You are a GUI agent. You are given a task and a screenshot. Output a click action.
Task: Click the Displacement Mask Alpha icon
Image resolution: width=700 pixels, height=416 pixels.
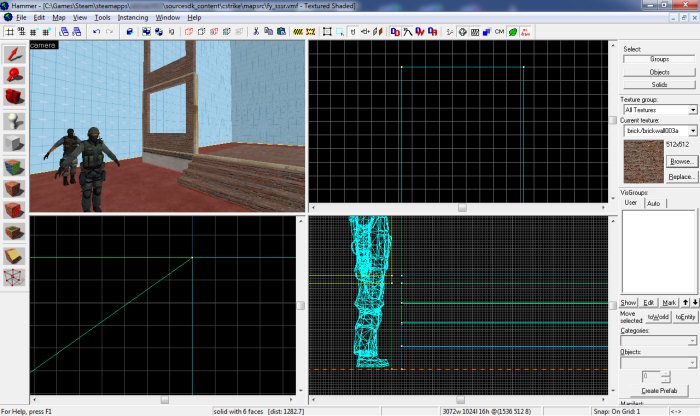pyautogui.click(x=433, y=32)
